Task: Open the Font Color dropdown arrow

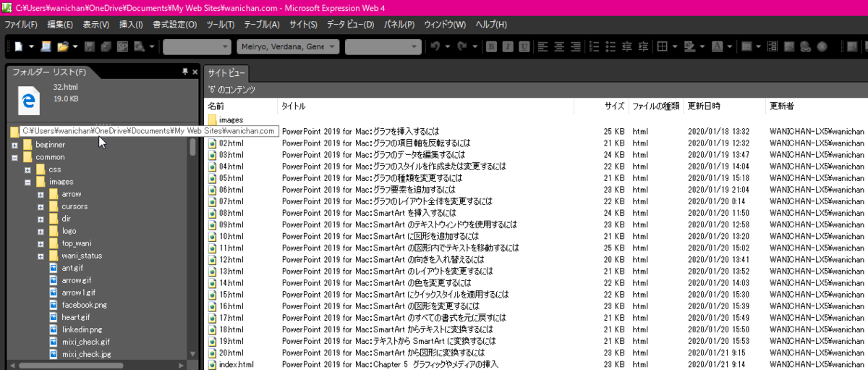Action: 730,46
